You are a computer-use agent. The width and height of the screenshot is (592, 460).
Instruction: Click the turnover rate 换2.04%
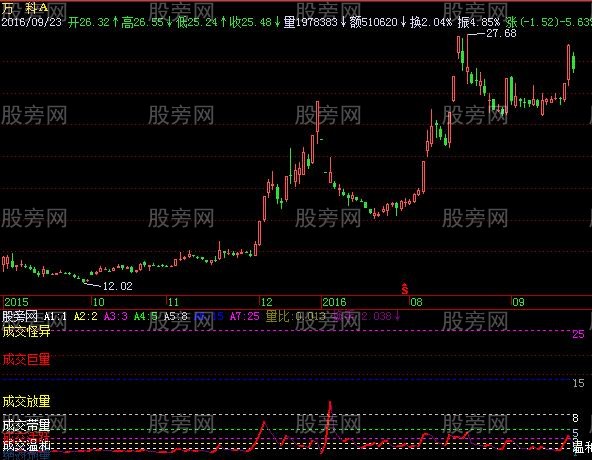pyautogui.click(x=431, y=22)
